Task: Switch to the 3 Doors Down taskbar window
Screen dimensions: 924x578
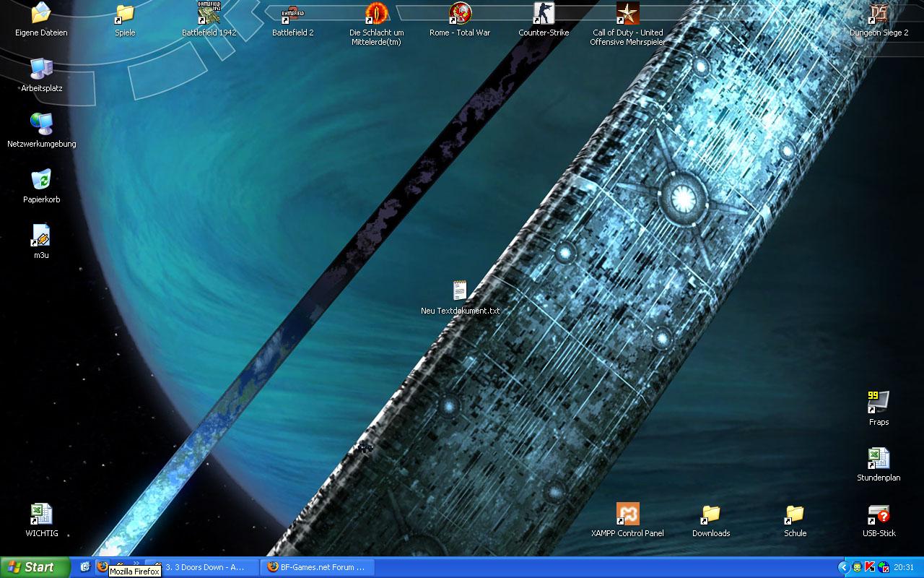Action: click(x=202, y=567)
